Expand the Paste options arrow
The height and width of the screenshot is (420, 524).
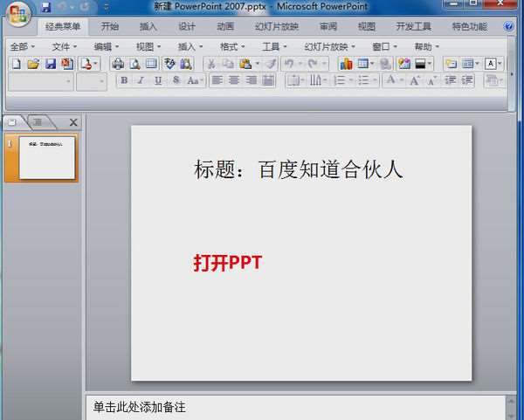click(258, 64)
